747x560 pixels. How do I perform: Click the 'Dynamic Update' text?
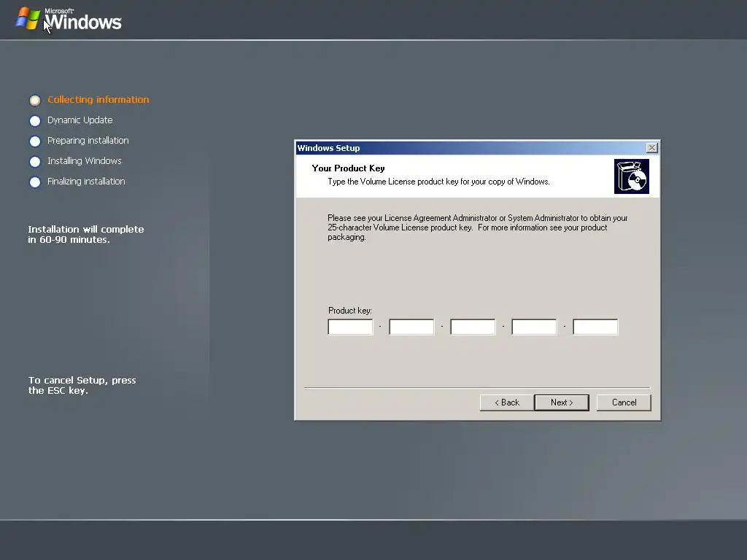click(80, 120)
